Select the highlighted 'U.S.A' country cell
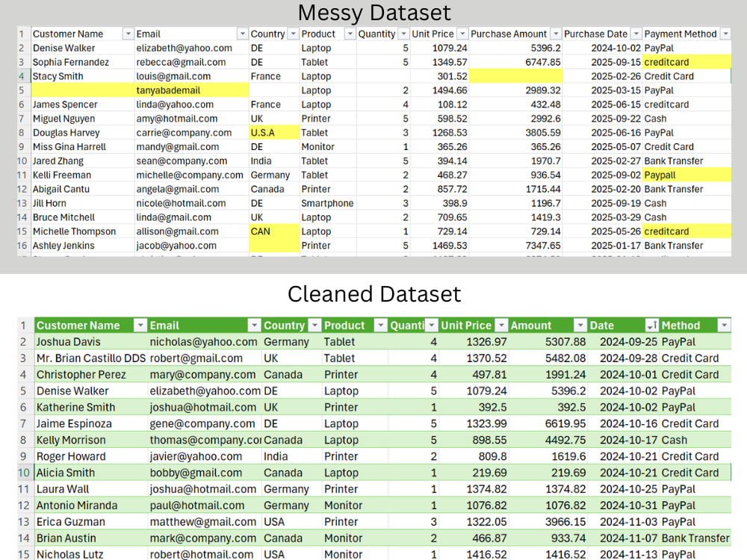This screenshot has height=560, width=747. click(x=274, y=133)
